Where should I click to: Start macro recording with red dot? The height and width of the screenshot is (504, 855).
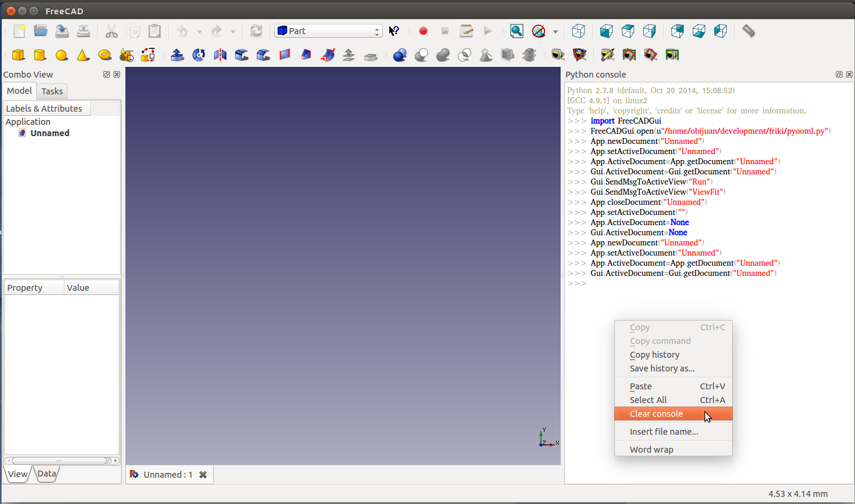(x=423, y=31)
